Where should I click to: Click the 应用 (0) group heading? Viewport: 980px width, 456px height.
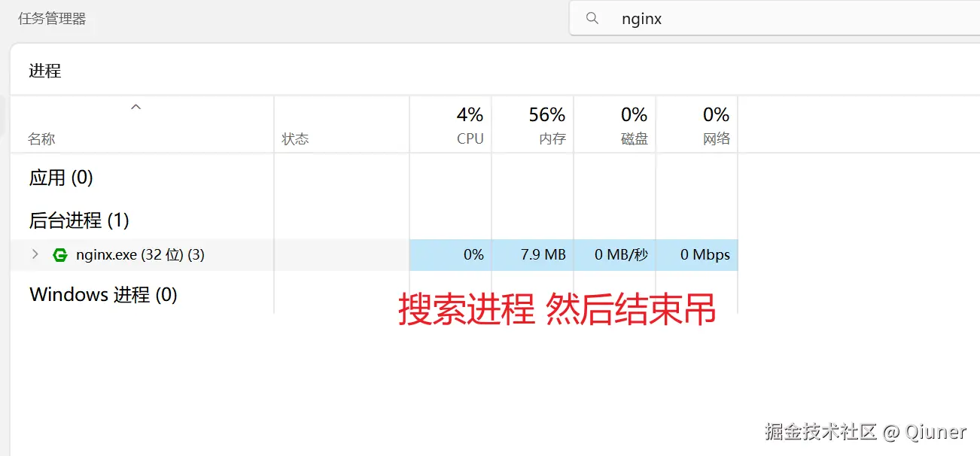point(60,178)
